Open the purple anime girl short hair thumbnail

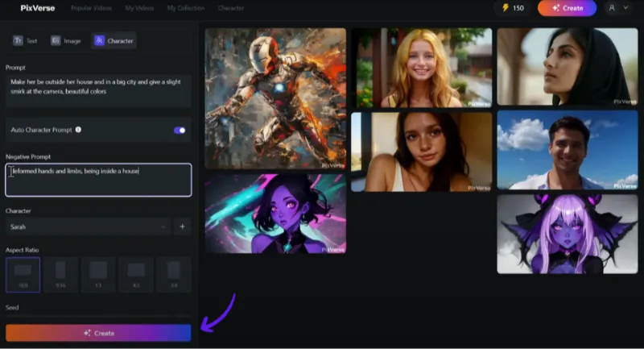click(x=275, y=214)
